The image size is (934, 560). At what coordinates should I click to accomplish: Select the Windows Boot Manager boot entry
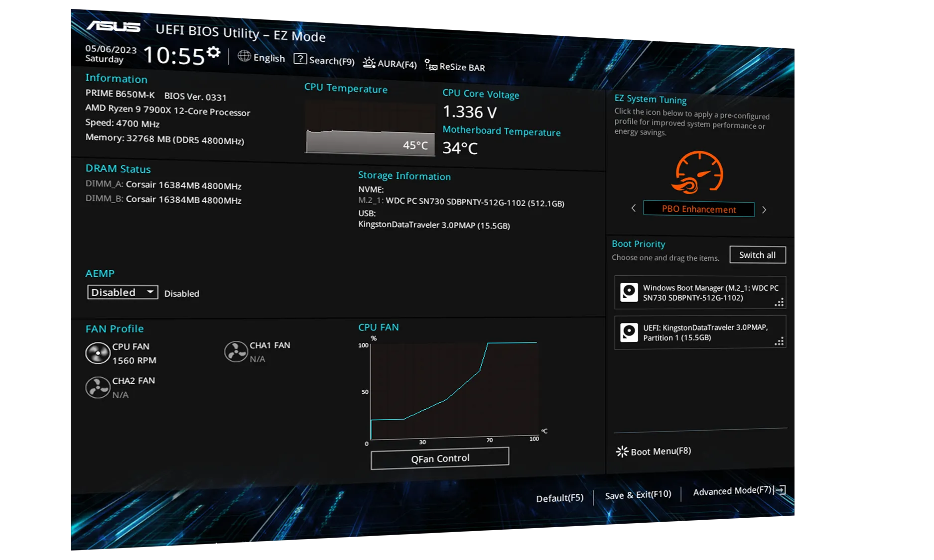700,293
